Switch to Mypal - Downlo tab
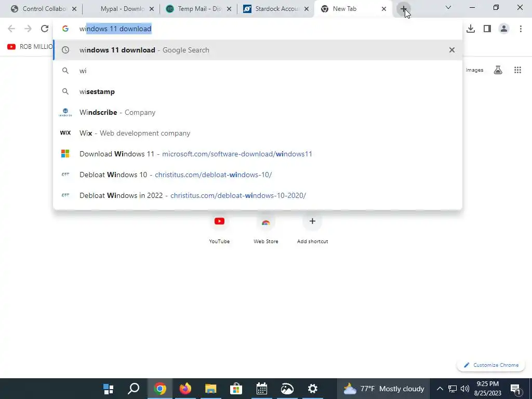 (122, 9)
